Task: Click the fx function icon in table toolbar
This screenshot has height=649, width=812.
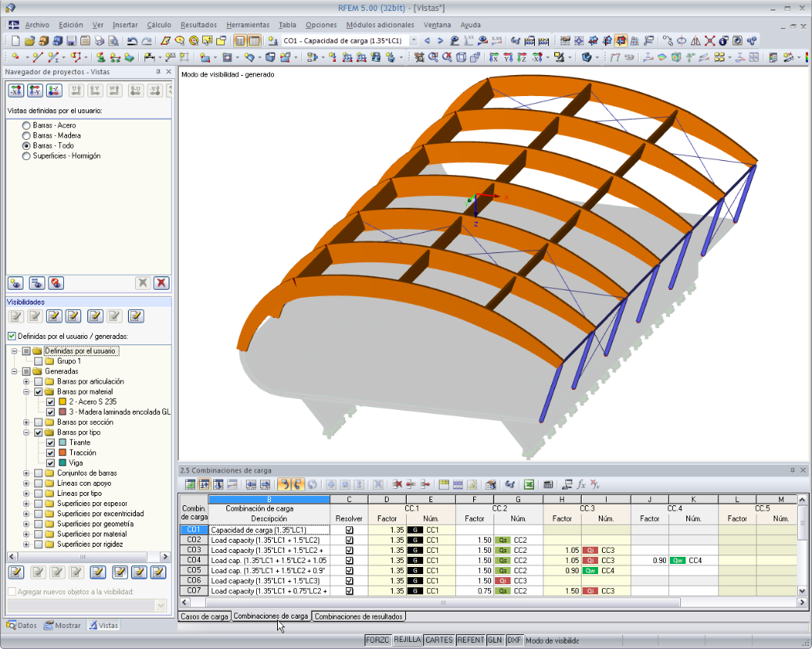Action: click(x=581, y=485)
